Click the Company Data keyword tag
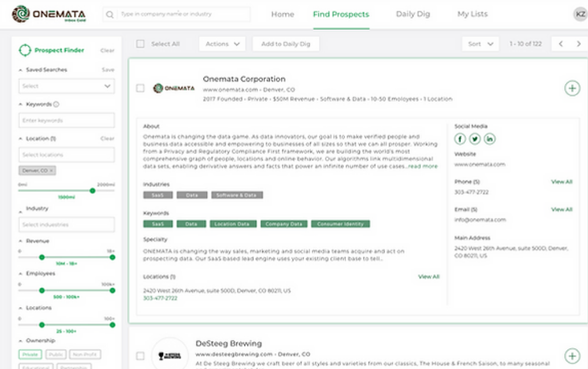This screenshot has height=369, width=588. click(284, 224)
